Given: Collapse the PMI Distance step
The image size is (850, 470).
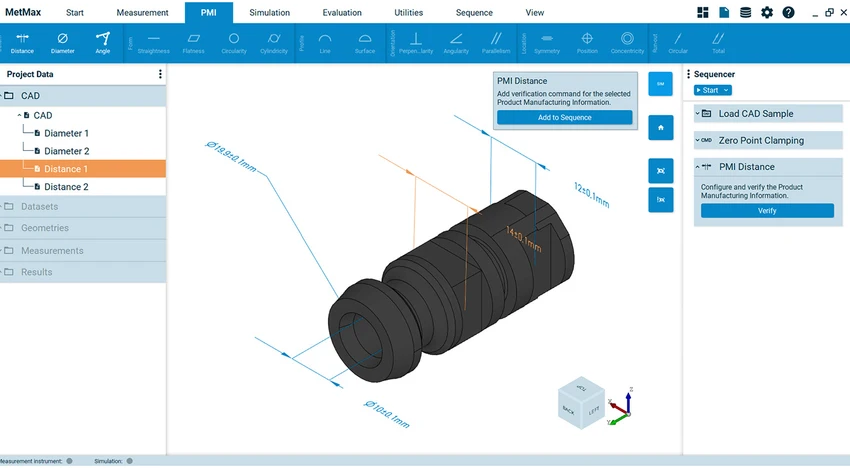Looking at the screenshot, I should (x=698, y=167).
